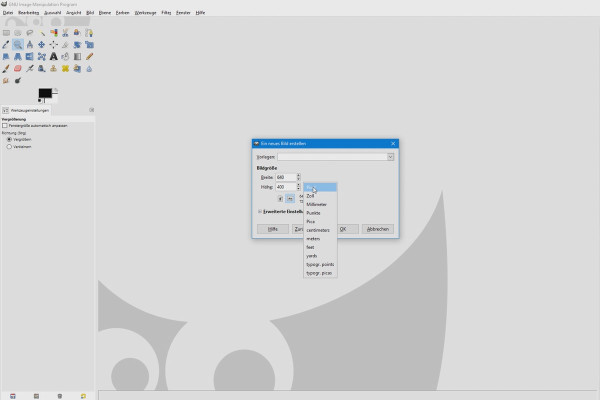This screenshot has height=400, width=600.
Task: Select the Airbrush tool
Action: [x=30, y=69]
